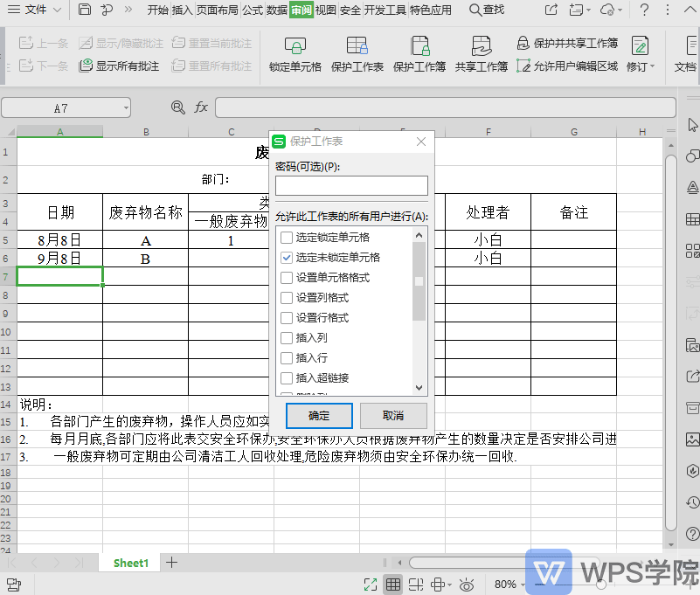Screen dimensions: 700x595
Task: Click the full screen icon in status bar
Action: tap(370, 585)
